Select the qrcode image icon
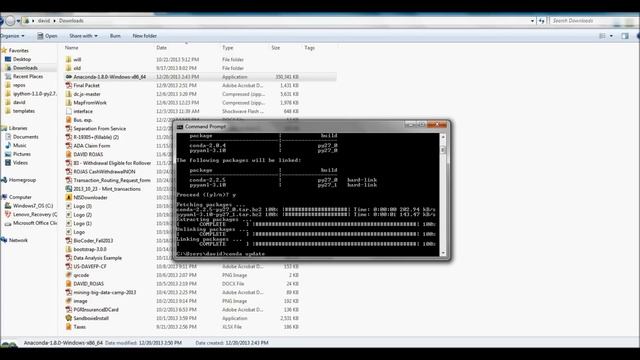Screen dimensions: 640x360 tap(69, 275)
